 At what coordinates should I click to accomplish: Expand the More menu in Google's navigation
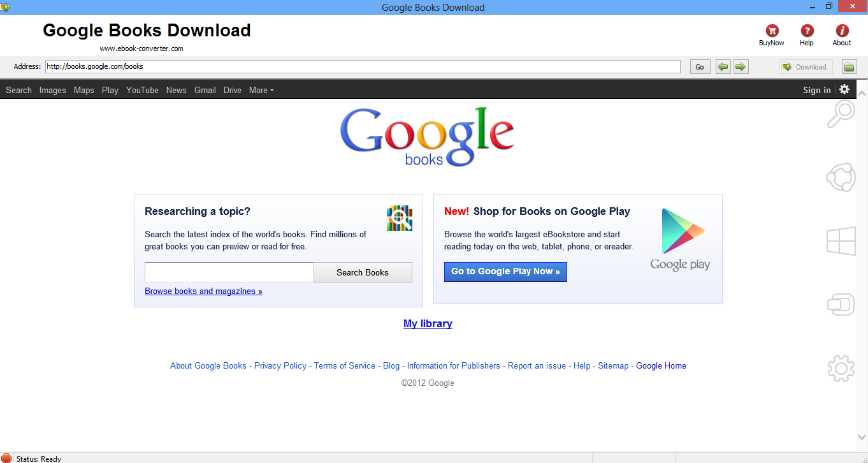pyautogui.click(x=261, y=90)
